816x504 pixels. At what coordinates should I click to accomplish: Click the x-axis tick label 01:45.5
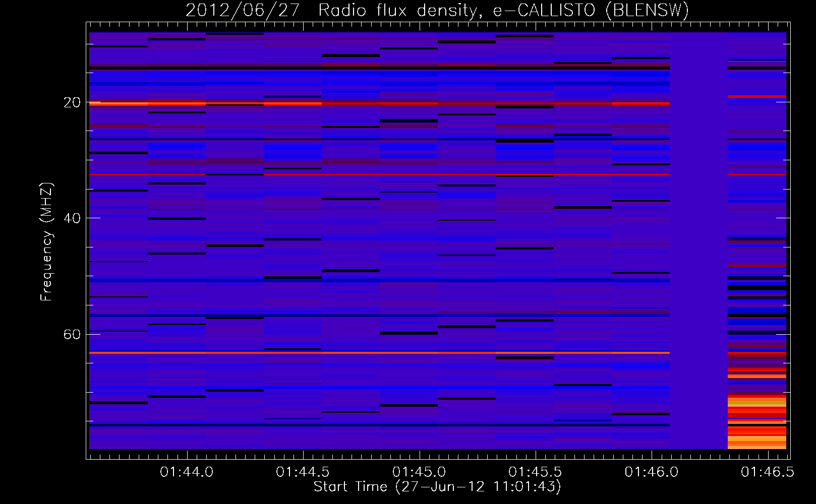(535, 472)
